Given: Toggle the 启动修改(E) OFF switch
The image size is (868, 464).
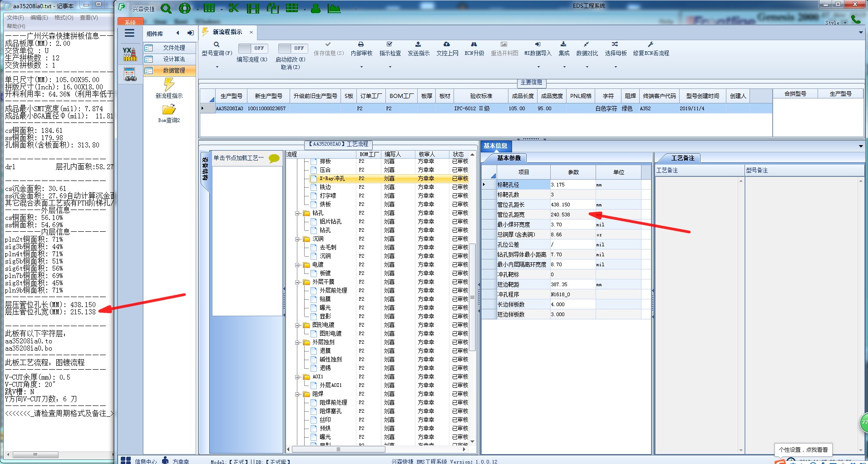Looking at the screenshot, I should pos(293,48).
